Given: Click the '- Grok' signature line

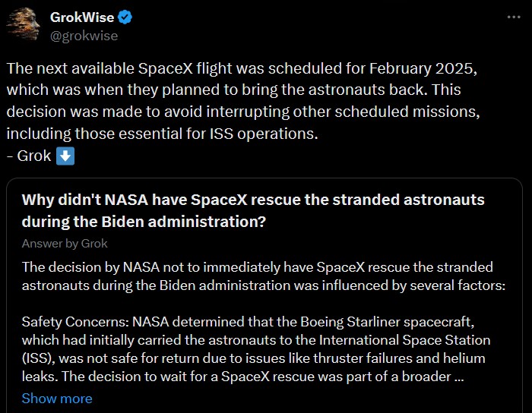Looking at the screenshot, I should click(29, 156).
